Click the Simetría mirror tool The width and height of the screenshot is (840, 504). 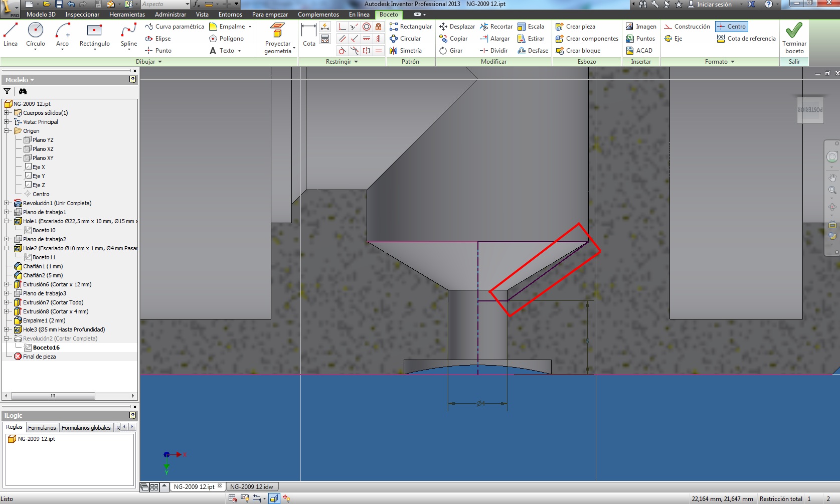pyautogui.click(x=406, y=51)
